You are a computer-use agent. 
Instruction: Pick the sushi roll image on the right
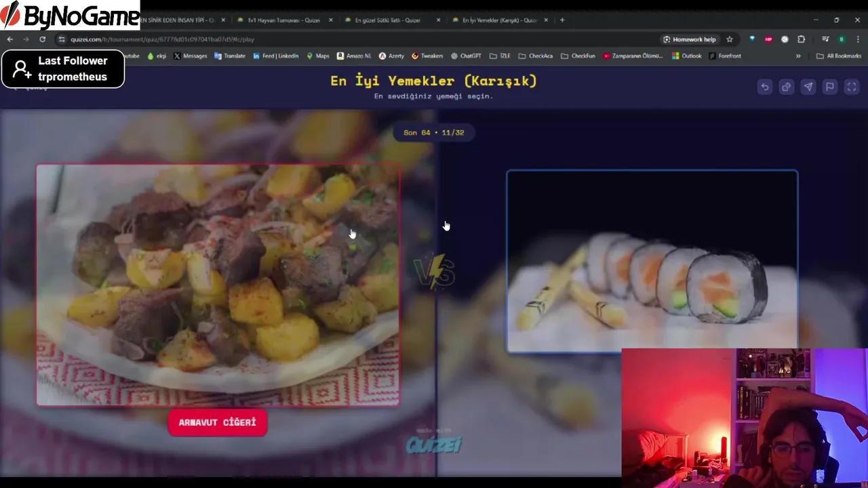652,261
